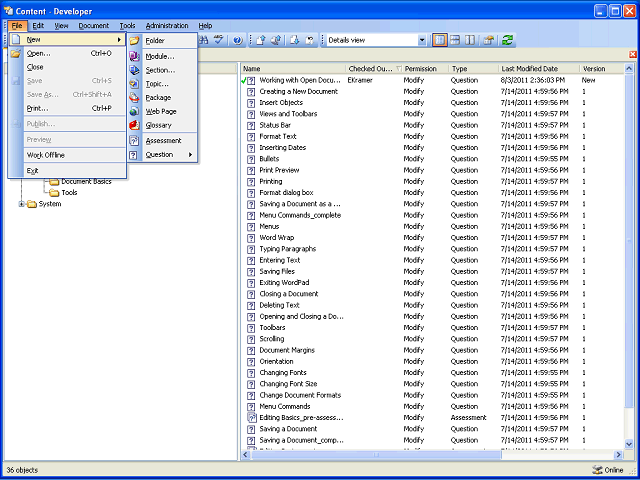This screenshot has width=640, height=480.
Task: Select the 'Changing Font Size' row
Action: click(x=432, y=384)
